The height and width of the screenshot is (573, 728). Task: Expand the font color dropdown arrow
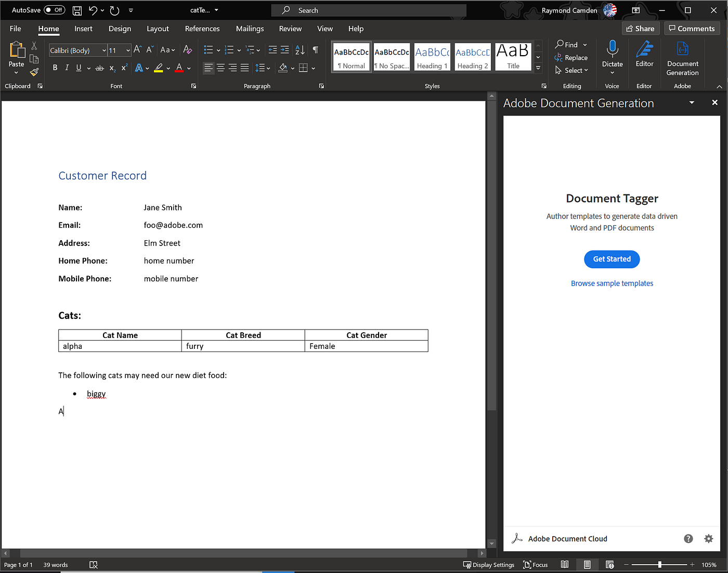(188, 68)
